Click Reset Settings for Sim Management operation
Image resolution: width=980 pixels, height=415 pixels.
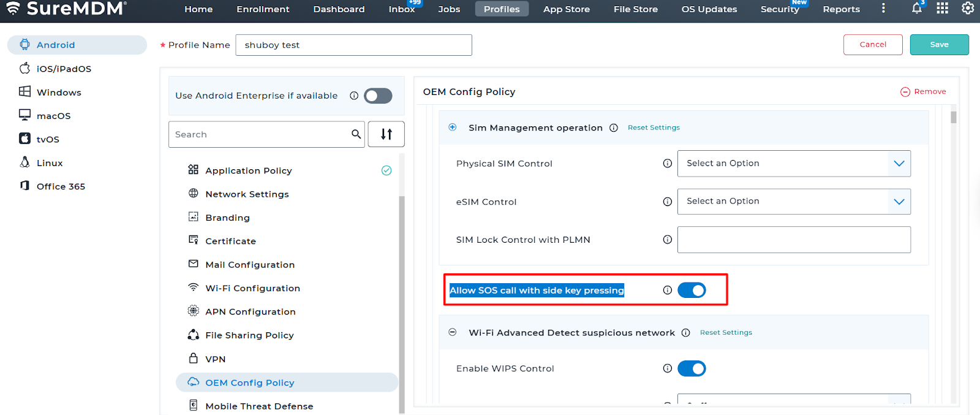(654, 128)
